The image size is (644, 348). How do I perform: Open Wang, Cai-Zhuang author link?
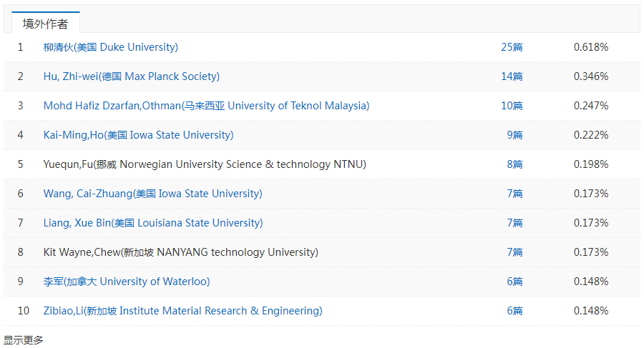(x=153, y=194)
